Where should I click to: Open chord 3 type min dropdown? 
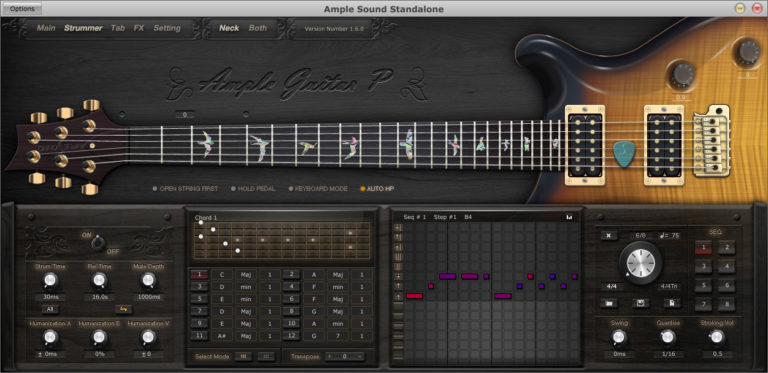(x=246, y=287)
